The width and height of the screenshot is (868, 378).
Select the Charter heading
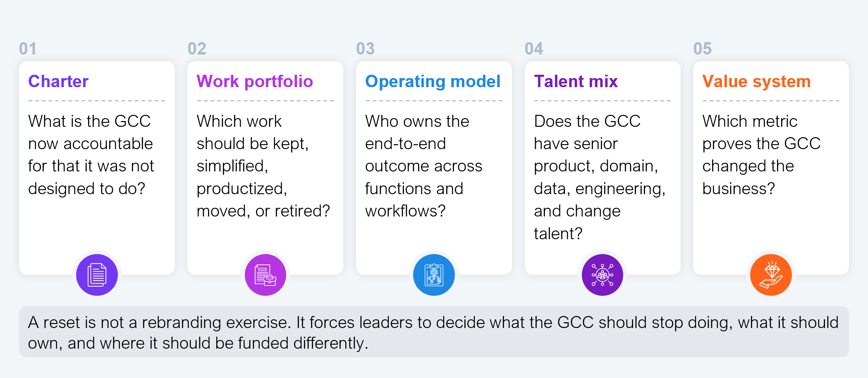pyautogui.click(x=58, y=81)
